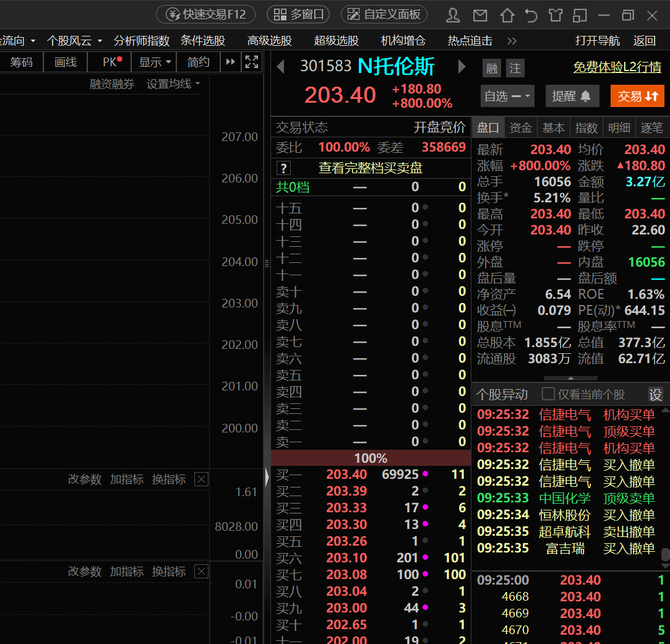Image resolution: width=670 pixels, height=644 pixels.
Task: Open the 自选 dropdown
Action: point(507,96)
